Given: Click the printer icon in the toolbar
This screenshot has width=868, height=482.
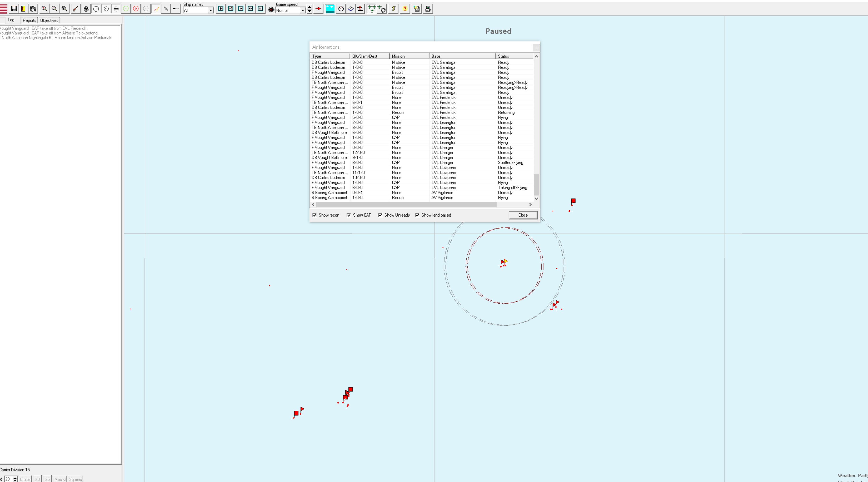Looking at the screenshot, I should coord(428,9).
